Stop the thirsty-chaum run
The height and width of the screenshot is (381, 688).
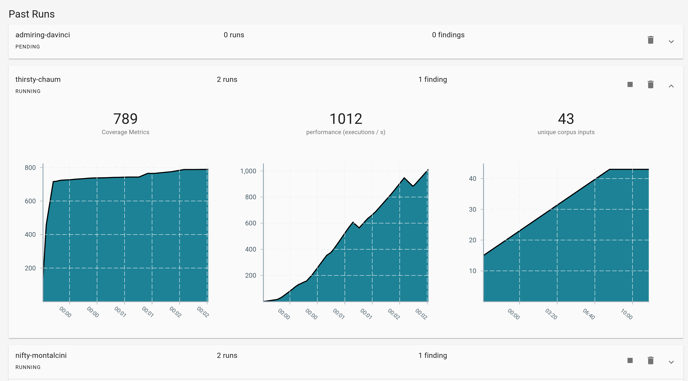click(630, 84)
